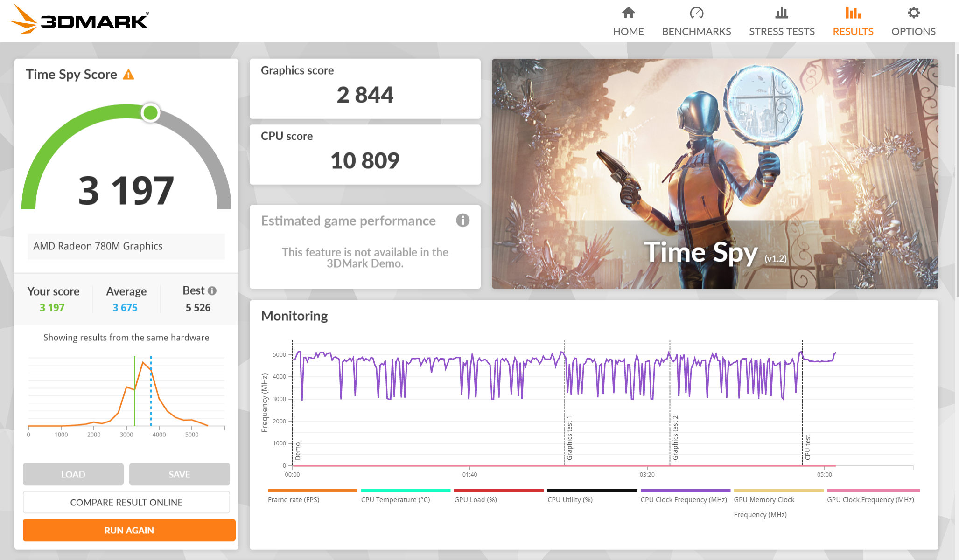
Task: Click the orange Results chart icon
Action: click(853, 13)
